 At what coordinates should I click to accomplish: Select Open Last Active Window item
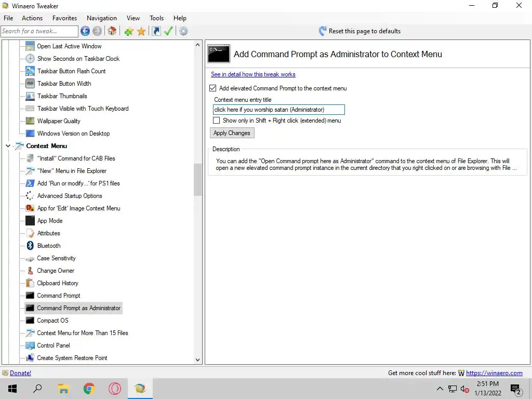coord(69,46)
